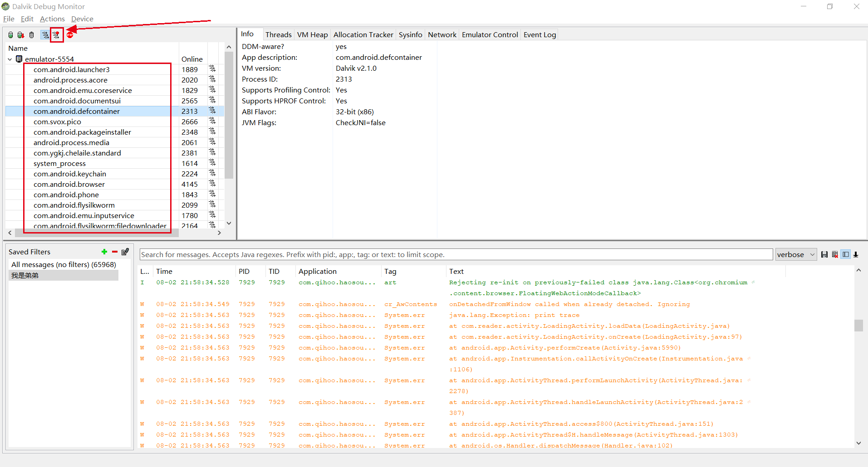The height and width of the screenshot is (467, 868).
Task: Clear the log with red X icon
Action: [835, 254]
